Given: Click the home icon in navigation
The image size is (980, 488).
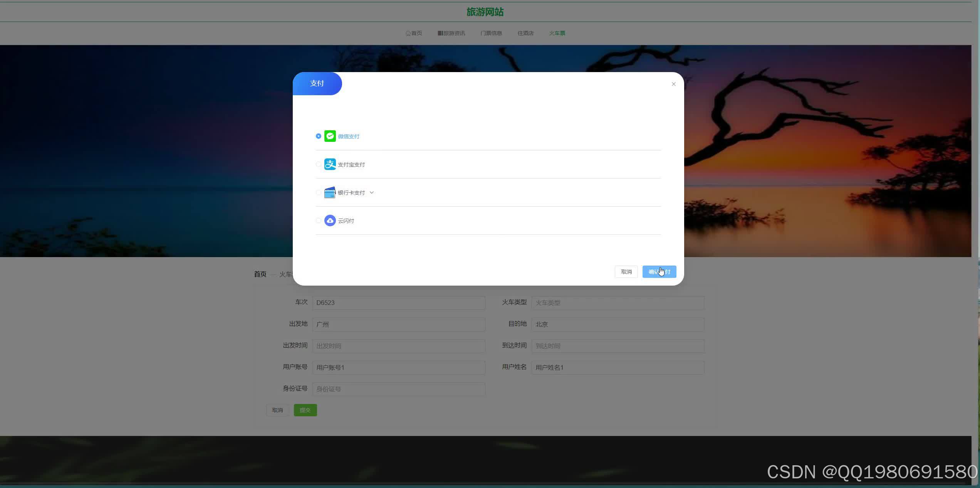Looking at the screenshot, I should click(408, 34).
